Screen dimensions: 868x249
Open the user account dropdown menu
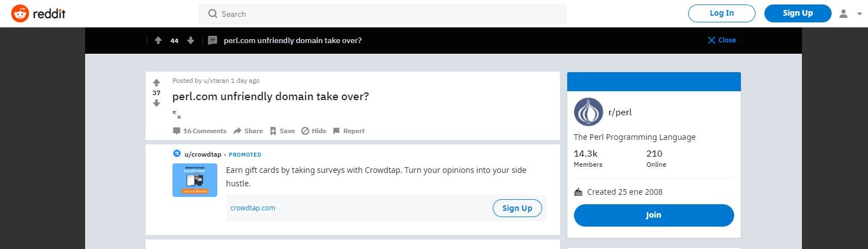pos(850,13)
